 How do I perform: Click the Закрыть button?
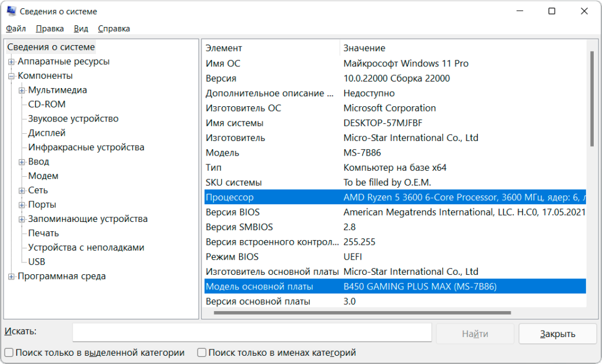click(557, 333)
